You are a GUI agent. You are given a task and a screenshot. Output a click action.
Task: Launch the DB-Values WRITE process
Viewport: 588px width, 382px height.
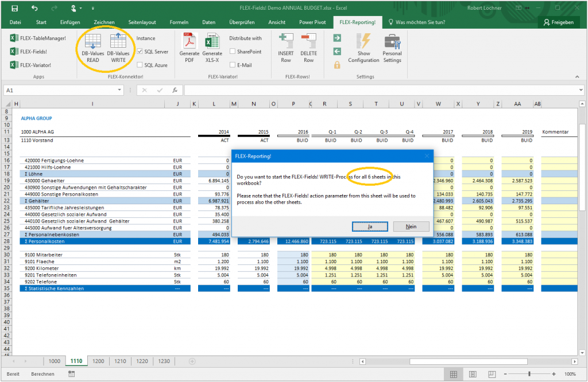click(118, 50)
